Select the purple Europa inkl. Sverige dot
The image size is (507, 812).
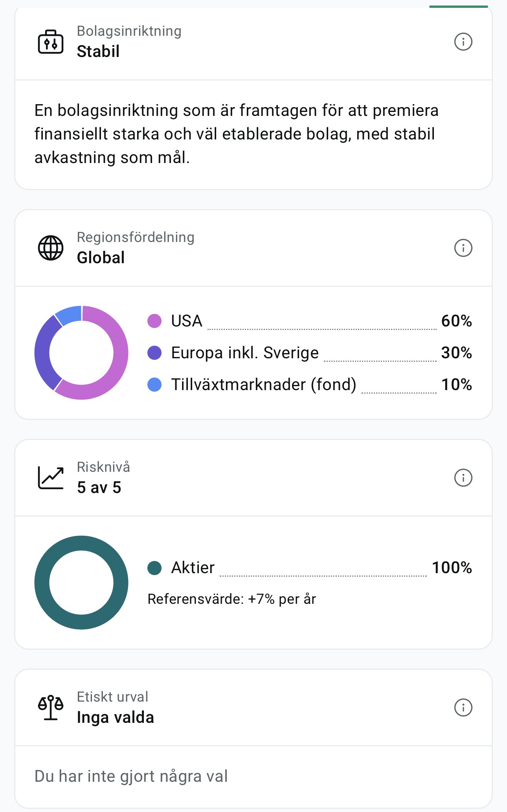154,353
